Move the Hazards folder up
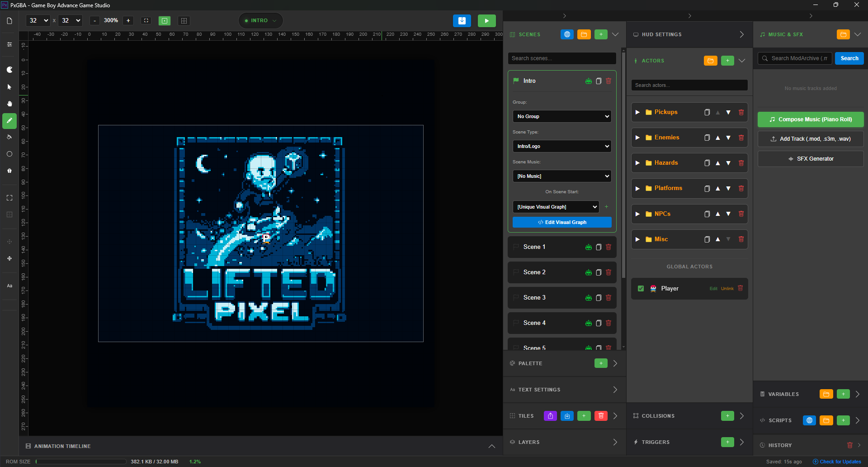The image size is (868, 467). [x=718, y=163]
